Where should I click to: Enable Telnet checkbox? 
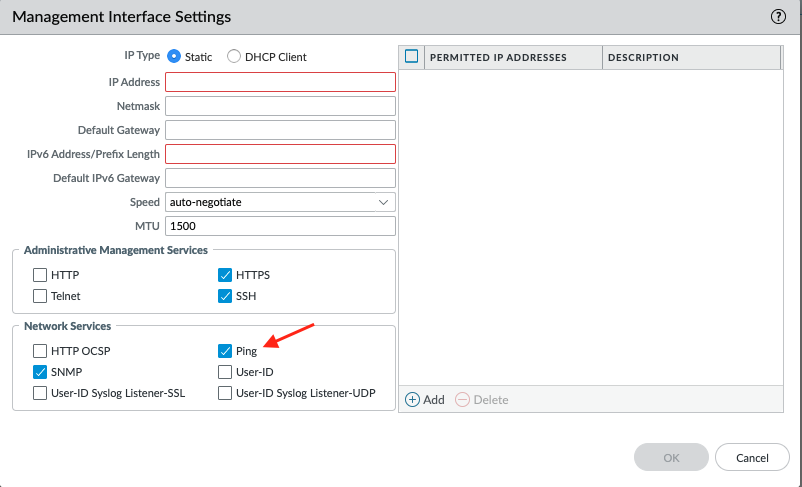40,296
